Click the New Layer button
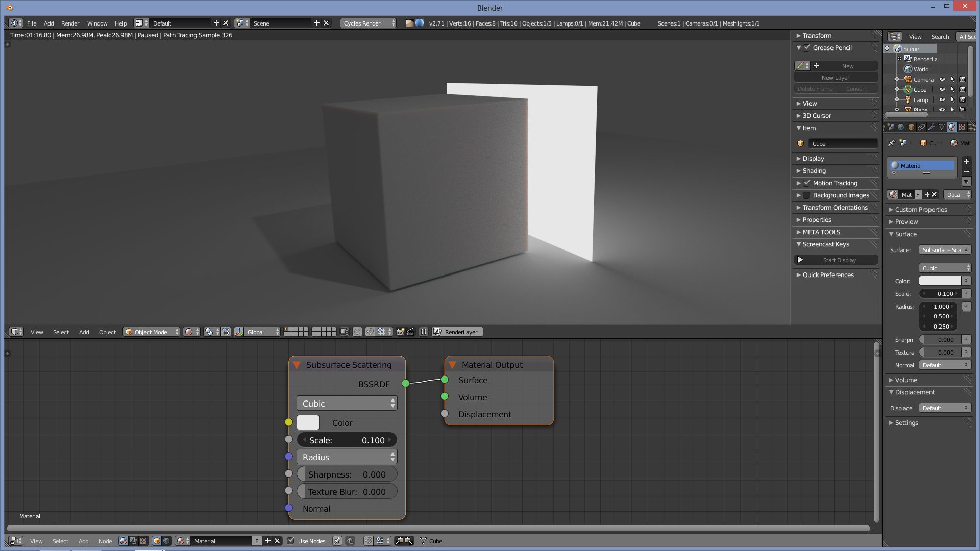The image size is (980, 551). [x=836, y=77]
